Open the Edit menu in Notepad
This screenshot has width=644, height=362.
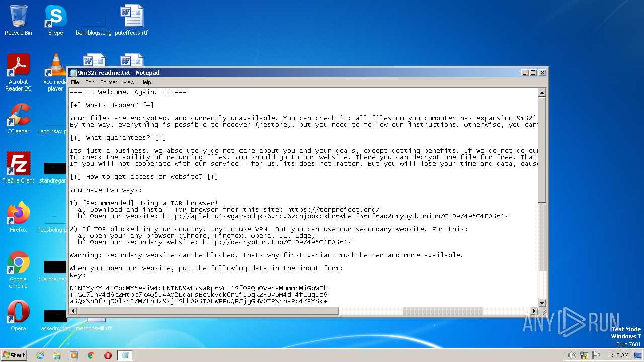pyautogui.click(x=90, y=82)
